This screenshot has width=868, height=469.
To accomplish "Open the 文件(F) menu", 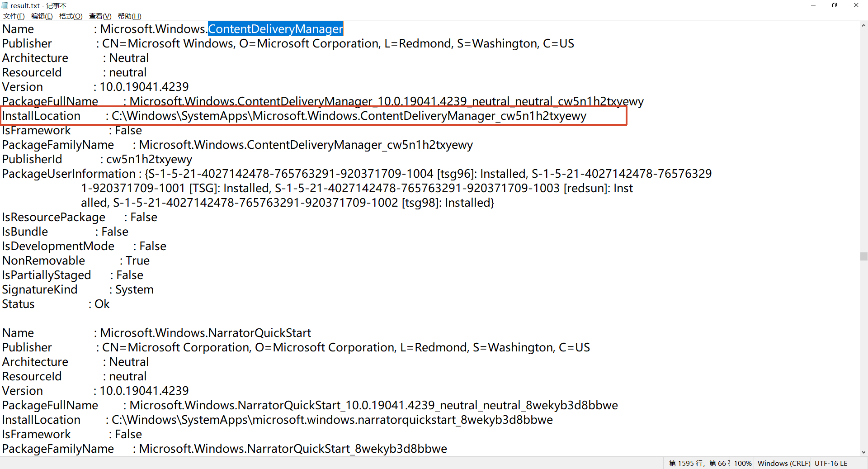I will coord(14,16).
